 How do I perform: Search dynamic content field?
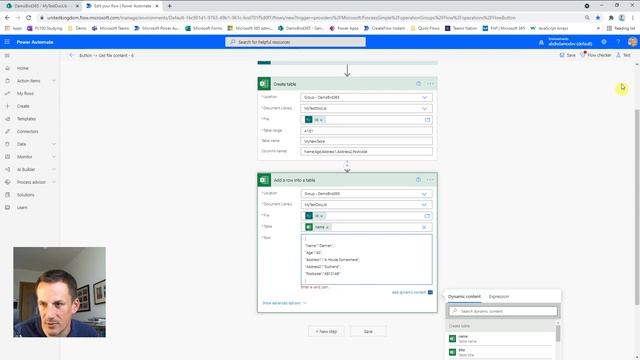click(x=503, y=311)
